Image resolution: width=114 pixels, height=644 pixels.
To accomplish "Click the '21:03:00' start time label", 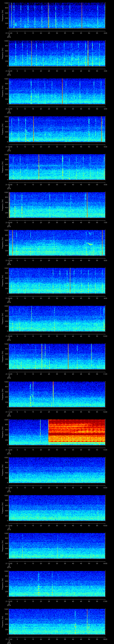I will pyautogui.click(x=9, y=109).
